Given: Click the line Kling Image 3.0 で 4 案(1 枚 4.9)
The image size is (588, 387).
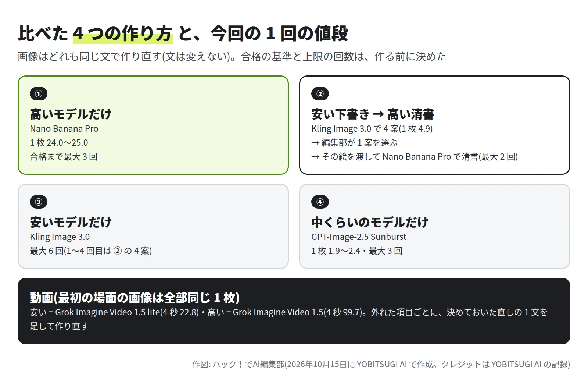Looking at the screenshot, I should pyautogui.click(x=372, y=129).
